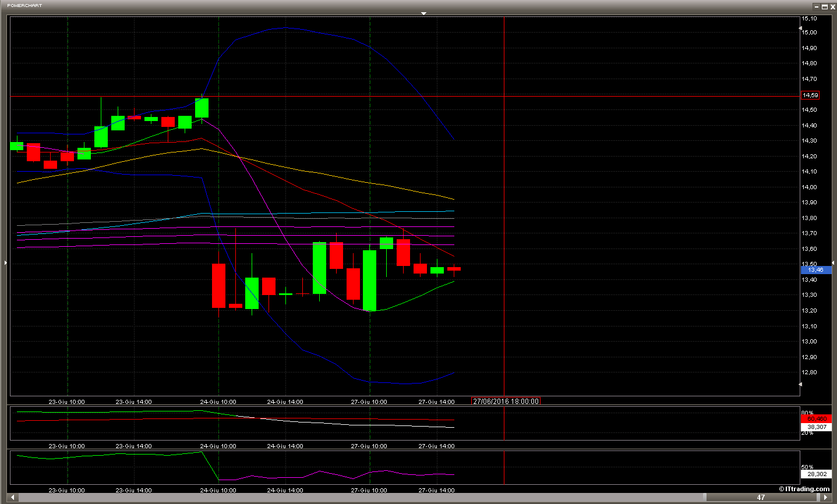
Task: Click the 15,10 price axis label
Action: click(809, 19)
